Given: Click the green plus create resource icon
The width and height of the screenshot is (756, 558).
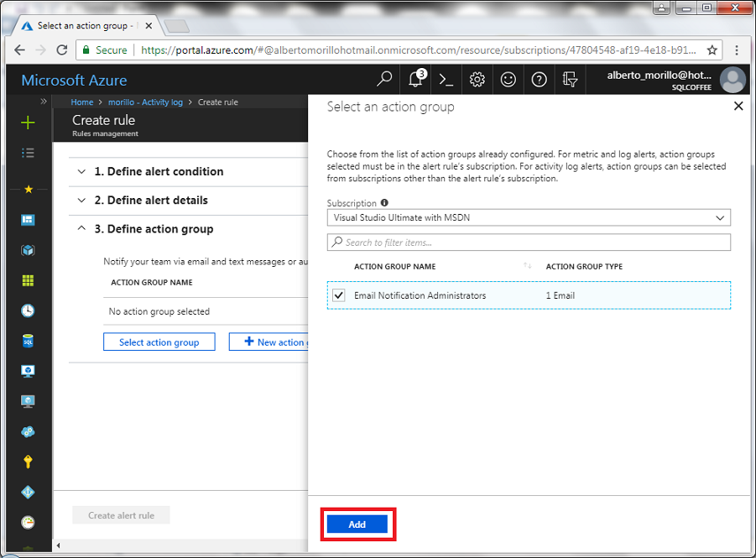Looking at the screenshot, I should coord(28,123).
